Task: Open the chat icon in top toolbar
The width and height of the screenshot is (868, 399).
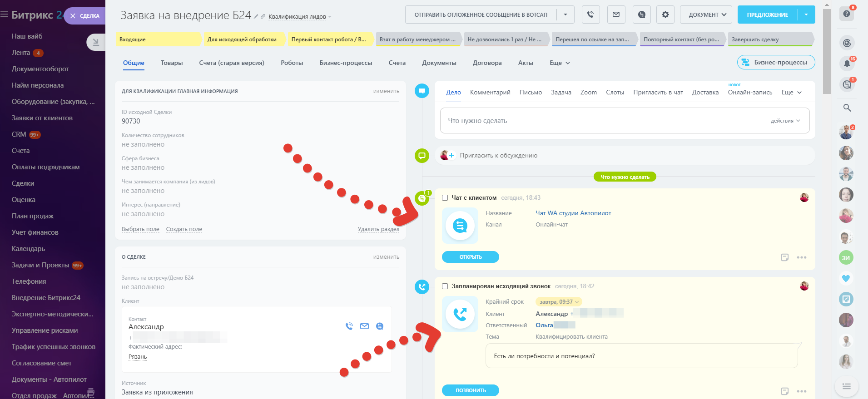Action: [x=641, y=15]
